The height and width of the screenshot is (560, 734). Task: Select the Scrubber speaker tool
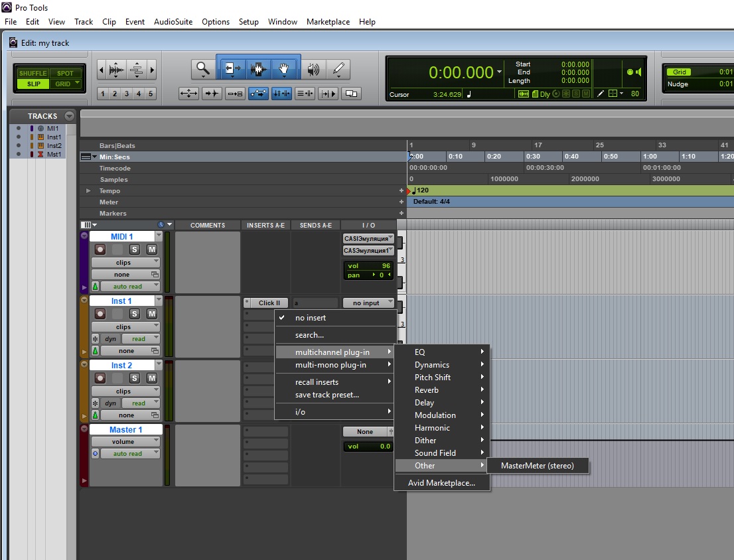(x=313, y=69)
